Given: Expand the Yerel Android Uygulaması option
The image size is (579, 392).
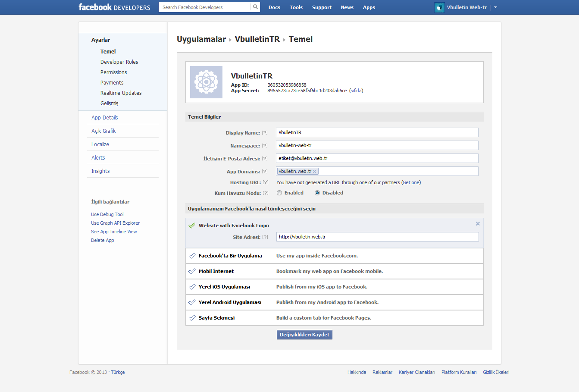Looking at the screenshot, I should pyautogui.click(x=230, y=302).
